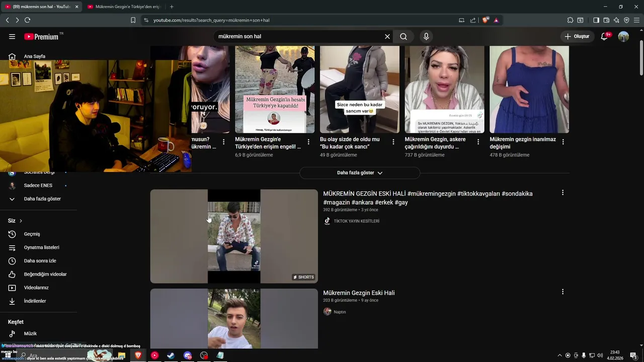Open options for inanılmaz değişimi short
Viewport: 644px width, 362px height.
pyautogui.click(x=563, y=142)
